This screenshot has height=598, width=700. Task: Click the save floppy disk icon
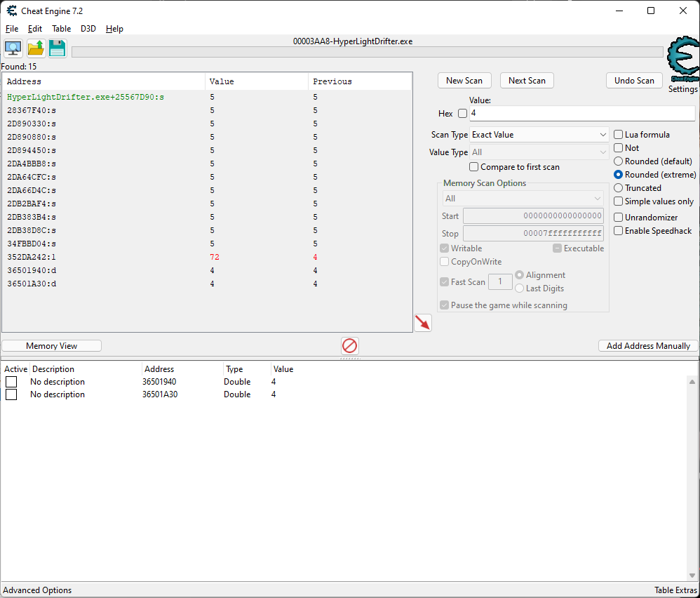(x=57, y=48)
